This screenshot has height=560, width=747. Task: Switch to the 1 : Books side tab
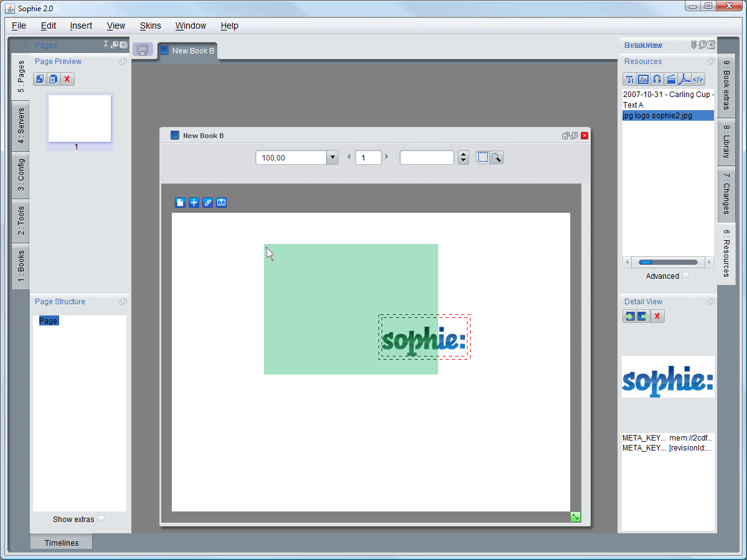pos(21,266)
